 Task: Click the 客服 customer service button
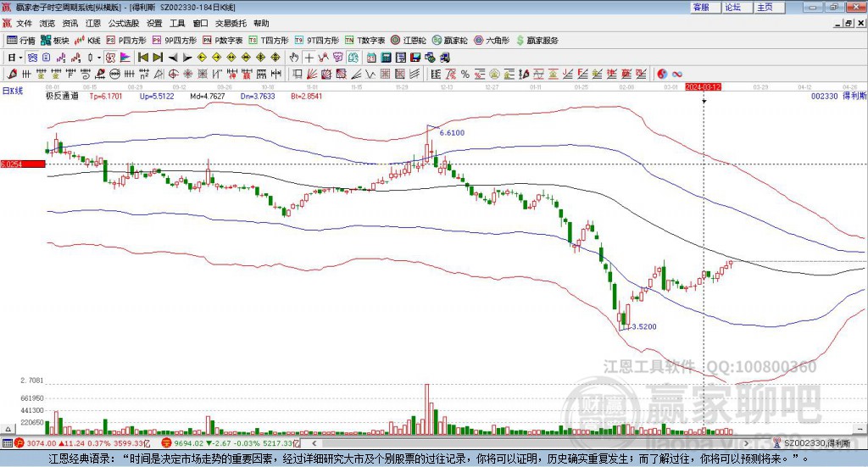pos(705,7)
